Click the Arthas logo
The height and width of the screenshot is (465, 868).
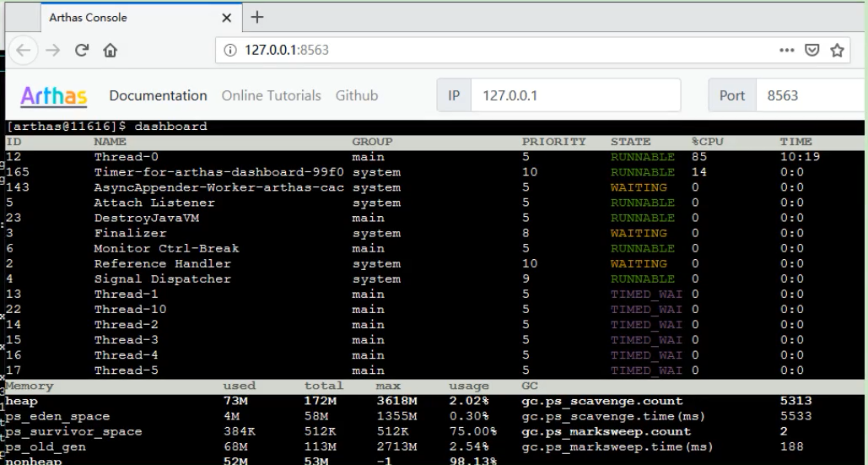(54, 95)
